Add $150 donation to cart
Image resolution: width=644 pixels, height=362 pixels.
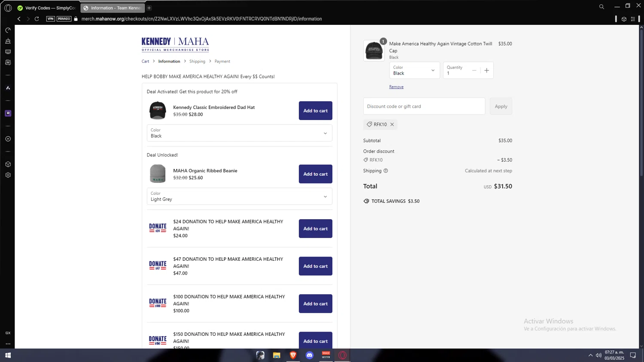point(316,340)
